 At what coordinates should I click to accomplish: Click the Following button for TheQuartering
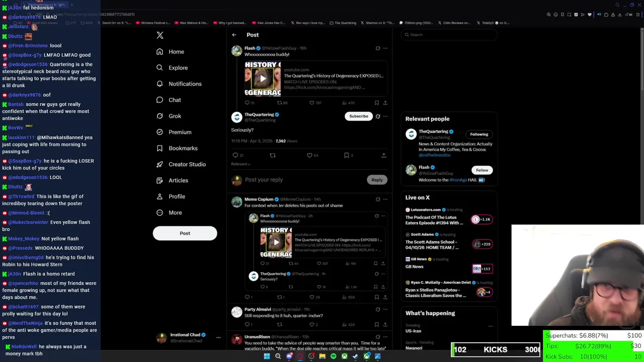tap(479, 134)
